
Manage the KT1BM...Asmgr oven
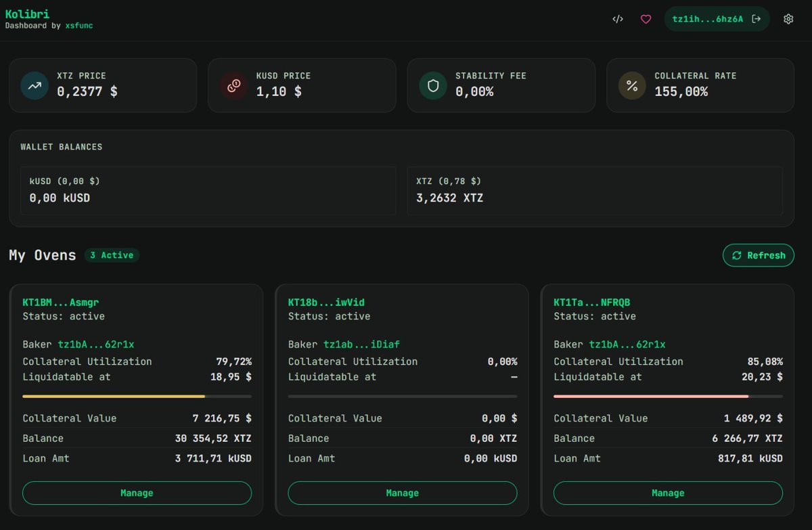[x=137, y=493]
